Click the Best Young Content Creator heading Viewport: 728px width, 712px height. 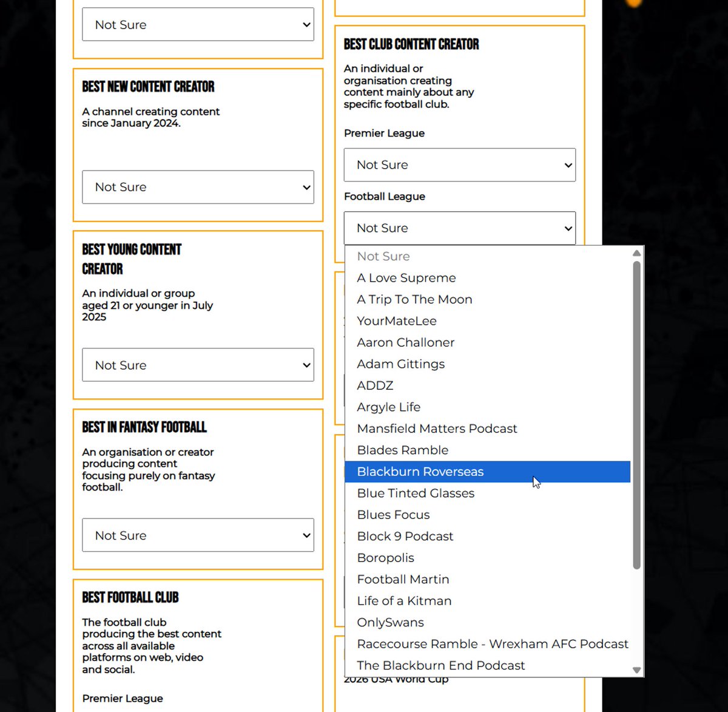tap(132, 259)
